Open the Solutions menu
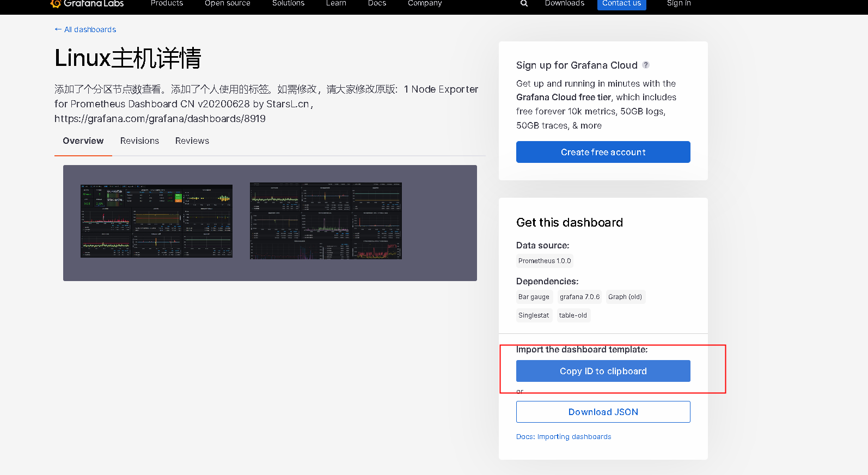 [x=288, y=3]
